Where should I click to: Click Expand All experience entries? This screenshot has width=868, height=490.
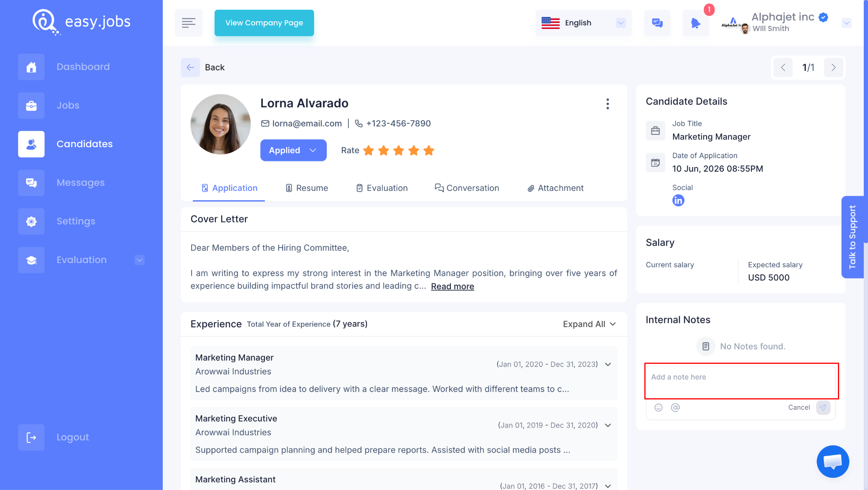pos(589,324)
